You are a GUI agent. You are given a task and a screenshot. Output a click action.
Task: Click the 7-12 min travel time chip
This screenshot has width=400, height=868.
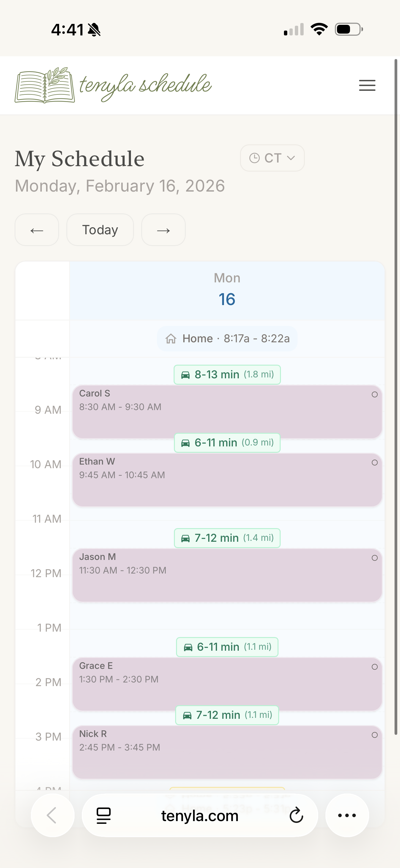[227, 538]
